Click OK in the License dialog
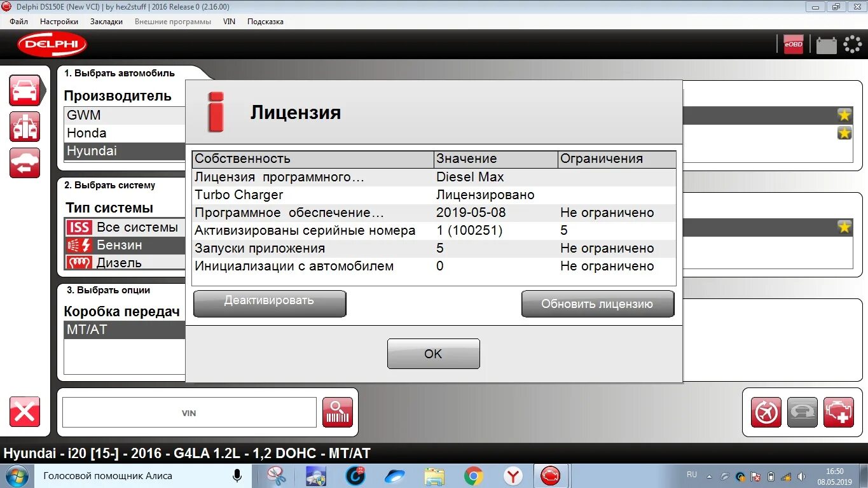 (434, 354)
